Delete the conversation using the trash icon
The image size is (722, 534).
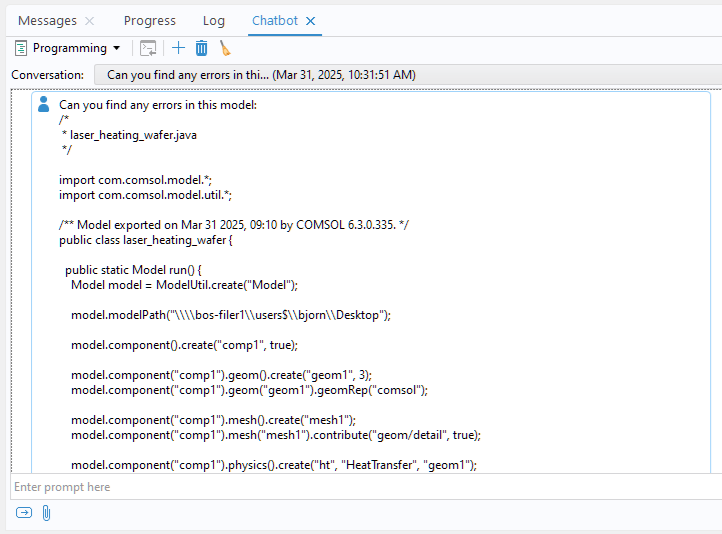(201, 48)
